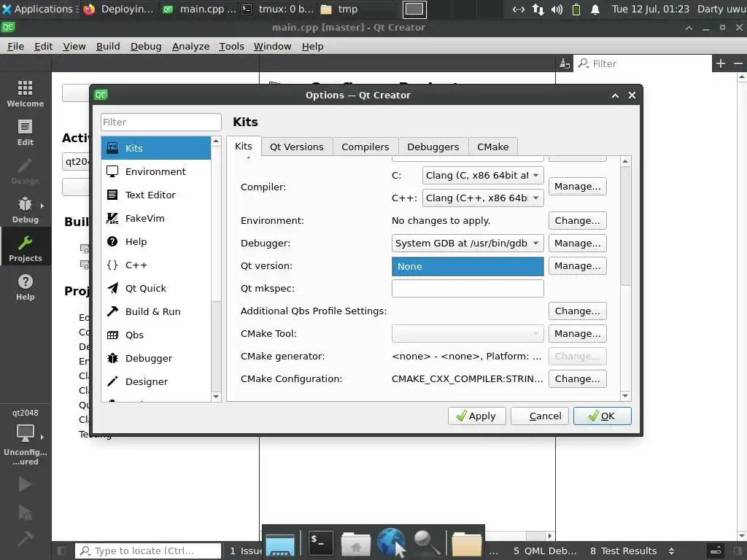Select Environment category in Options list

pyautogui.click(x=156, y=171)
